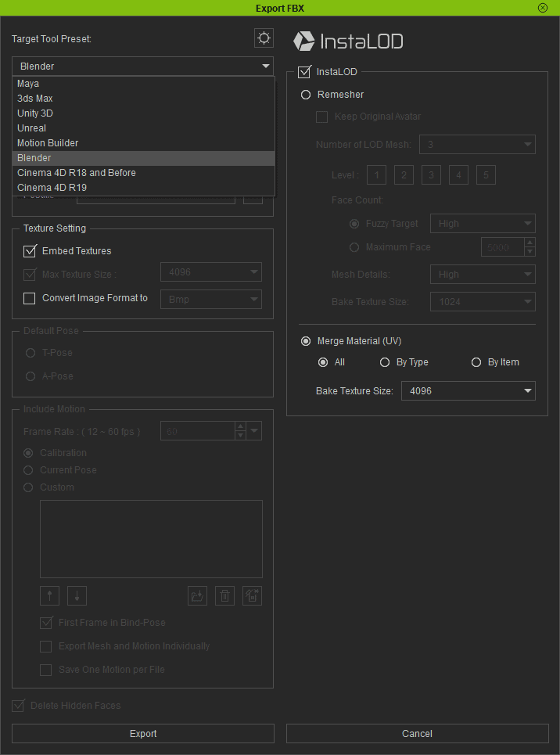Choose Blender from the preset list
This screenshot has width=560, height=755.
tap(143, 158)
